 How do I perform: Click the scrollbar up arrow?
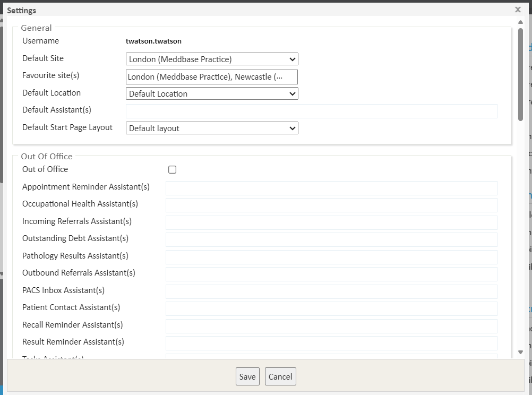click(521, 22)
